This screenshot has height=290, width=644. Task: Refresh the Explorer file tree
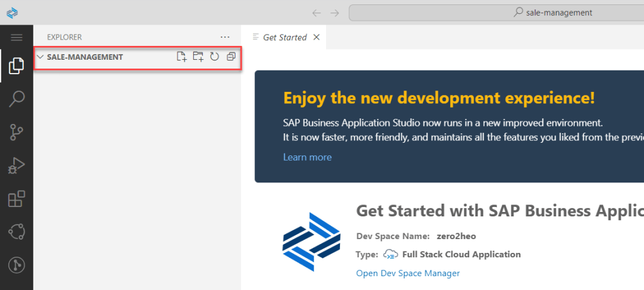click(214, 57)
